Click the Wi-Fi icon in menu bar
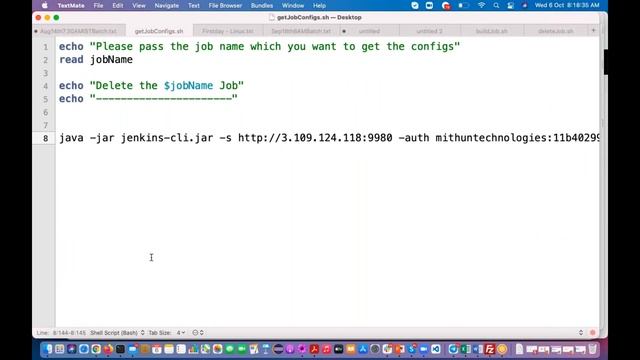The width and height of the screenshot is (640, 360). tap(482, 6)
